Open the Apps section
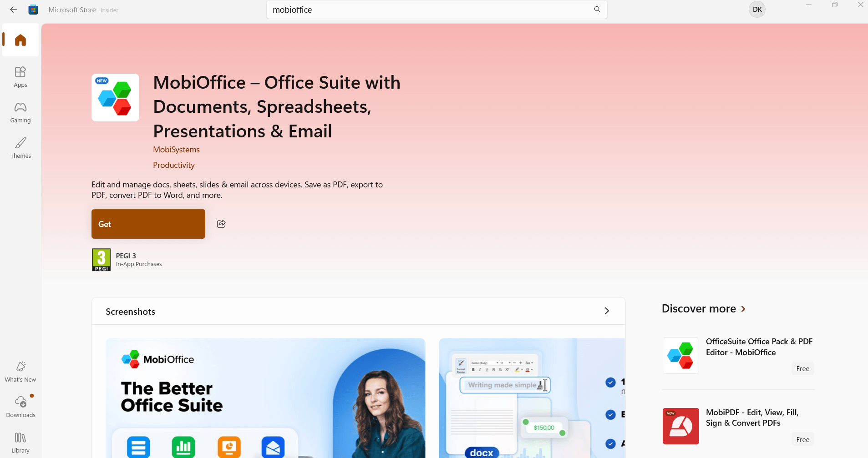868x458 pixels. [20, 77]
